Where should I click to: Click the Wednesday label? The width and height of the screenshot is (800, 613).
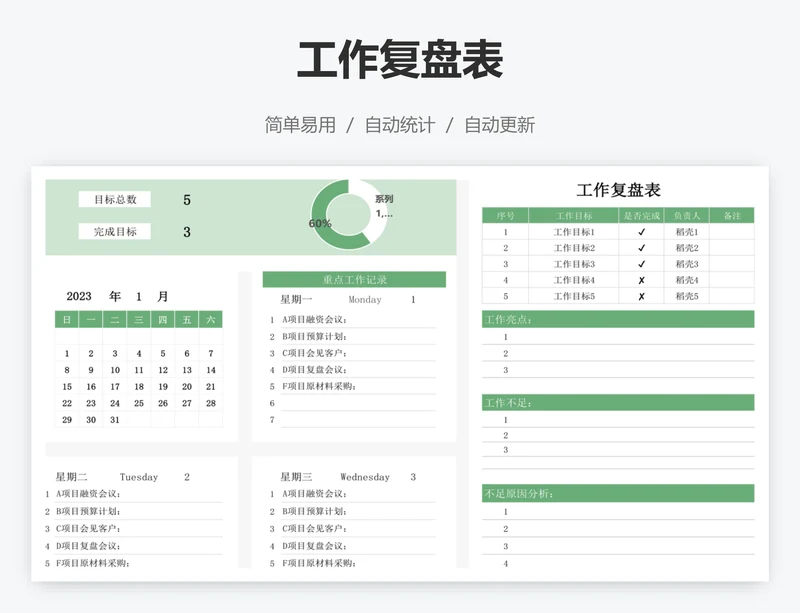coord(365,477)
